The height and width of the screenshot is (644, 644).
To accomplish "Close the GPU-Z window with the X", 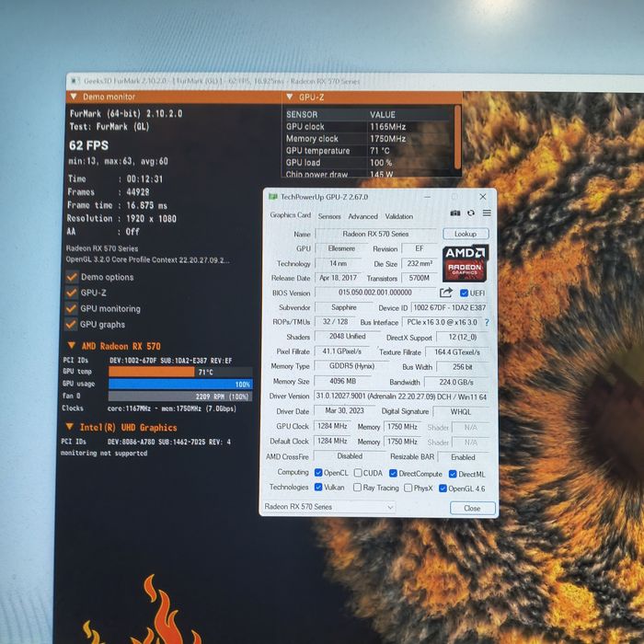I will [x=483, y=197].
